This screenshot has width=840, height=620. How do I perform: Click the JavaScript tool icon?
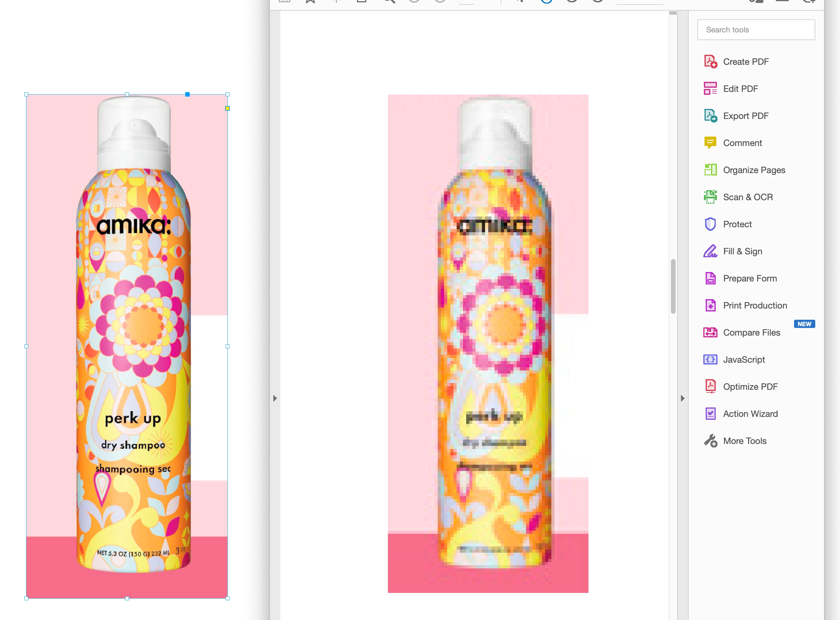[710, 359]
